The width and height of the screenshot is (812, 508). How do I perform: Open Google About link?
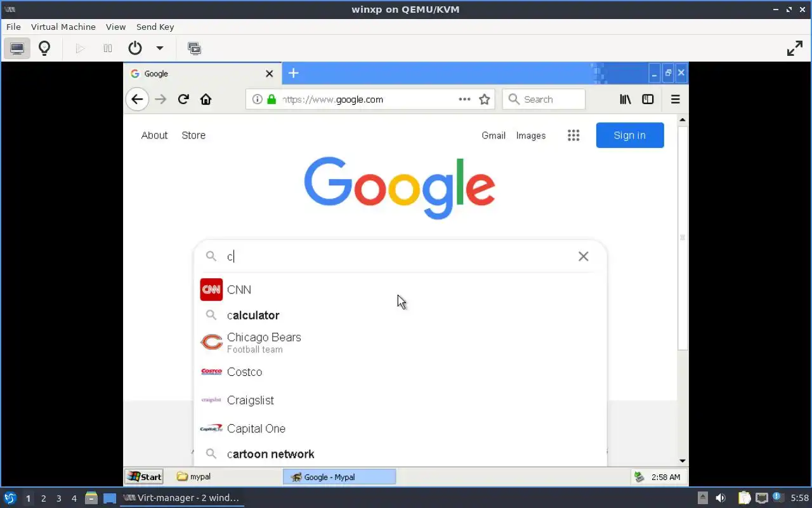tap(154, 135)
